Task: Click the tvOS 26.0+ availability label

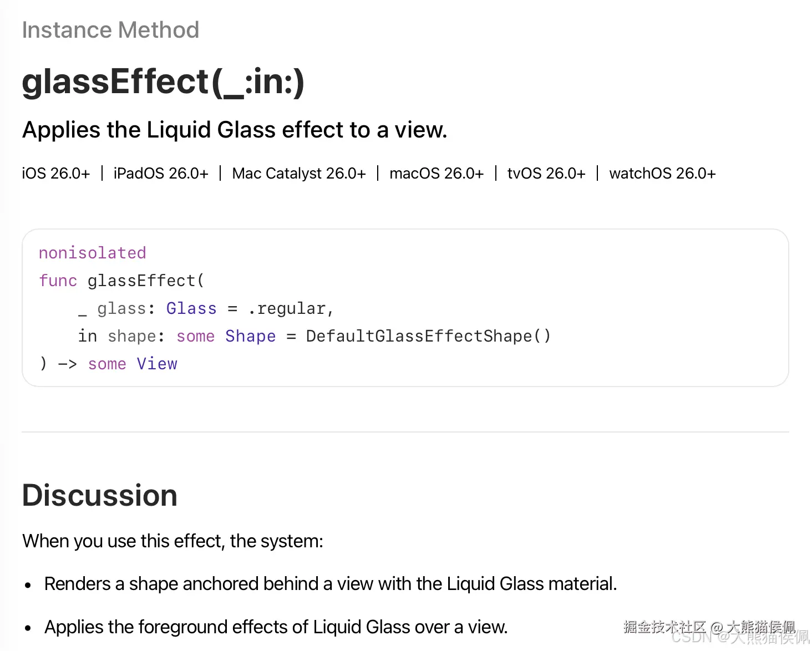Action: [546, 173]
